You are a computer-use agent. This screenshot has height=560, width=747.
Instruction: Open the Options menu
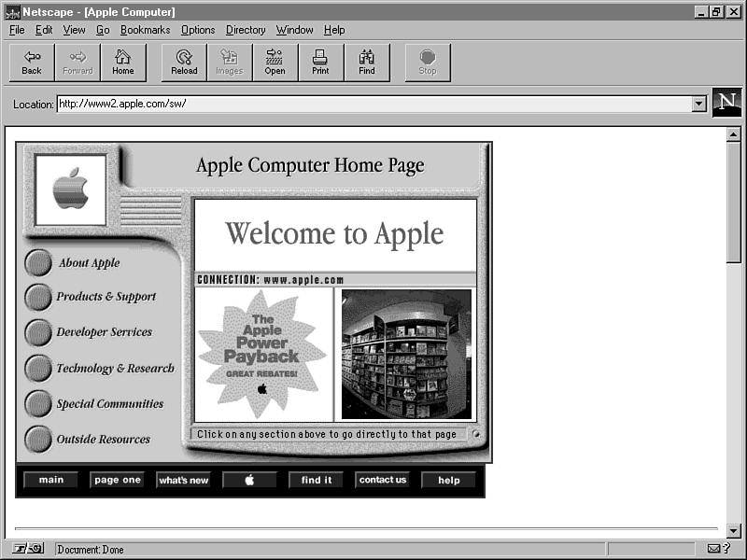[x=198, y=30]
